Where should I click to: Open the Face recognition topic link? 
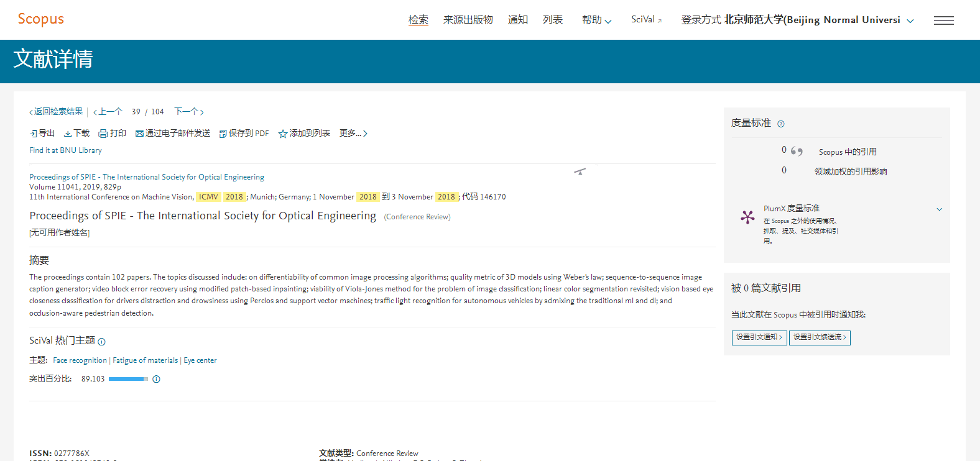pos(80,360)
